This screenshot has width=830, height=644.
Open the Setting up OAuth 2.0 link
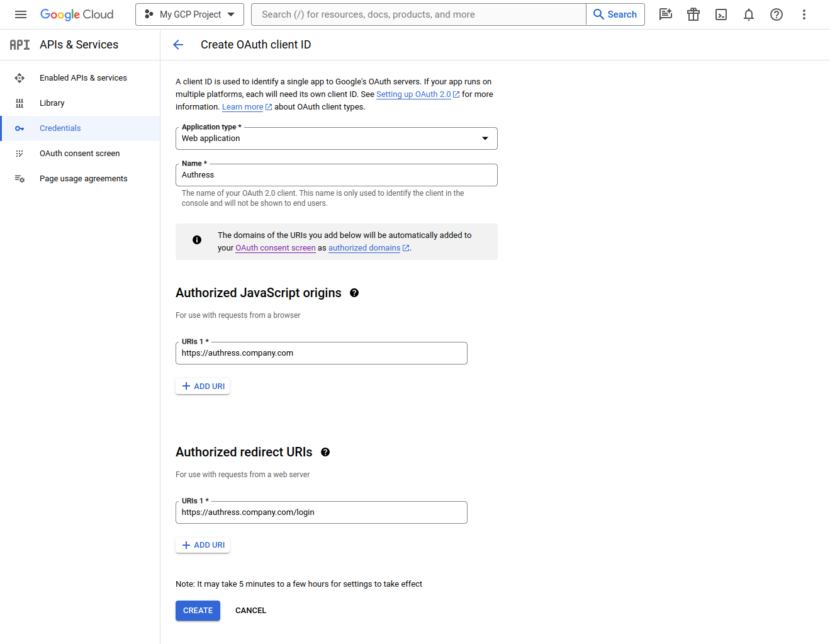(413, 94)
